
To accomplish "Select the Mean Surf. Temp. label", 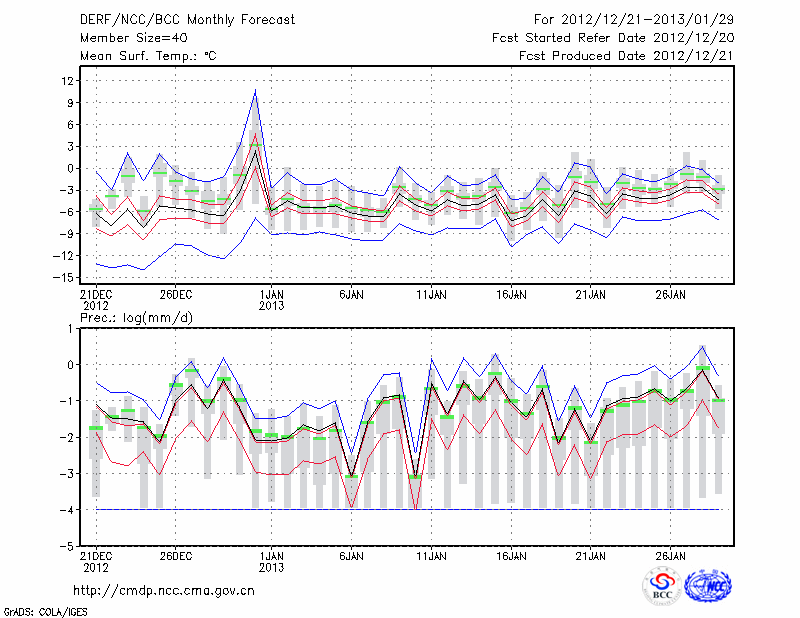I will click(x=148, y=56).
